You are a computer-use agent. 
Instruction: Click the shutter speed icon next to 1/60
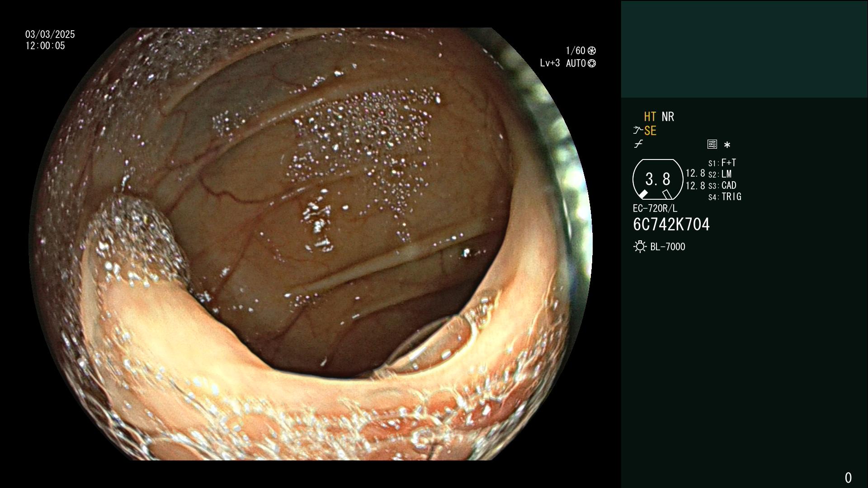[592, 51]
